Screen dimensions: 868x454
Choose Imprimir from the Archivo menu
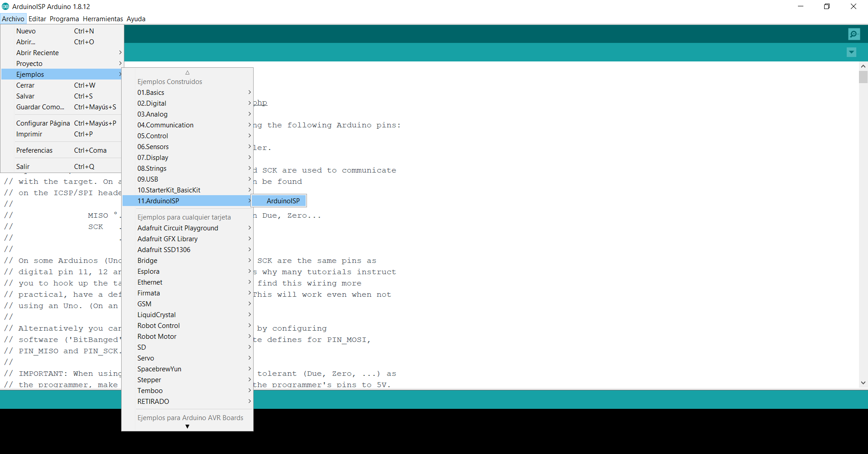click(x=62, y=134)
